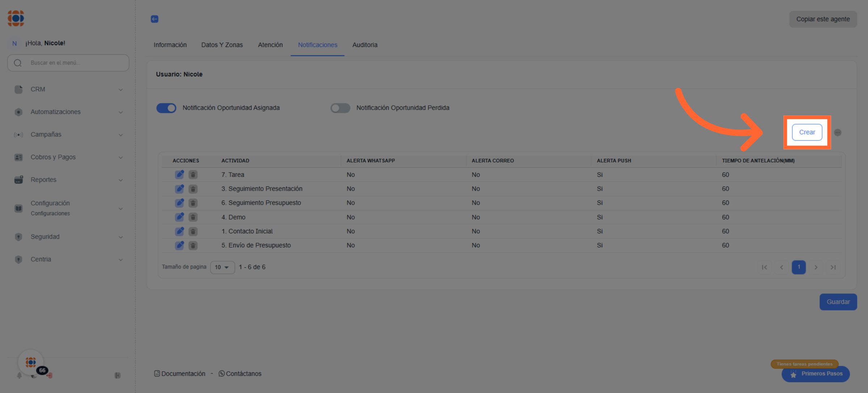
Task: Expand the Automatizaciones menu section
Action: click(x=68, y=112)
